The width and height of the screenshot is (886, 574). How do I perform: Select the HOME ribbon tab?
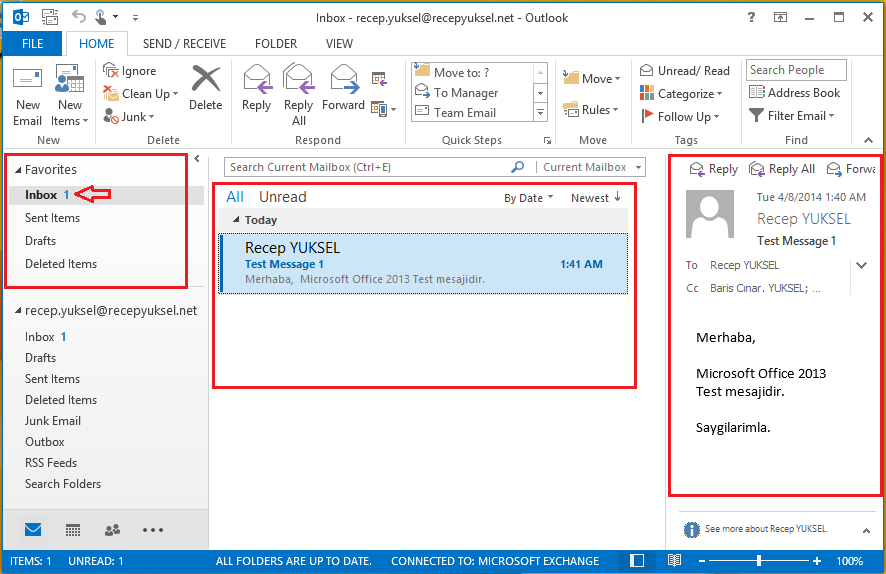pyautogui.click(x=97, y=44)
